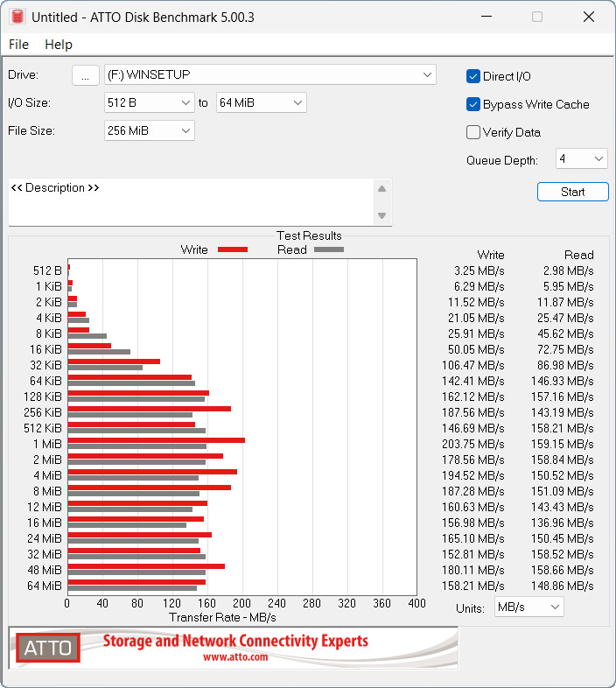The image size is (616, 688).
Task: Click the description scroll up arrow
Action: 382,189
